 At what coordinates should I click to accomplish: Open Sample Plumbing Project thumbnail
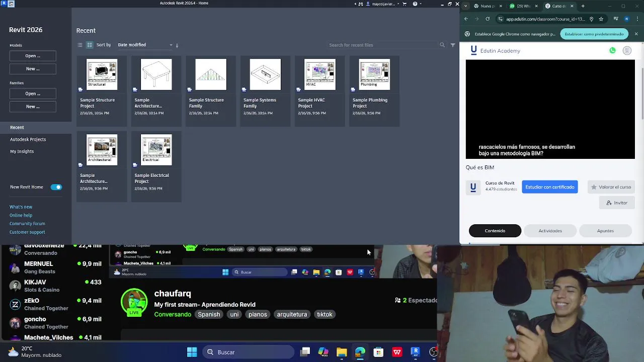point(374,75)
